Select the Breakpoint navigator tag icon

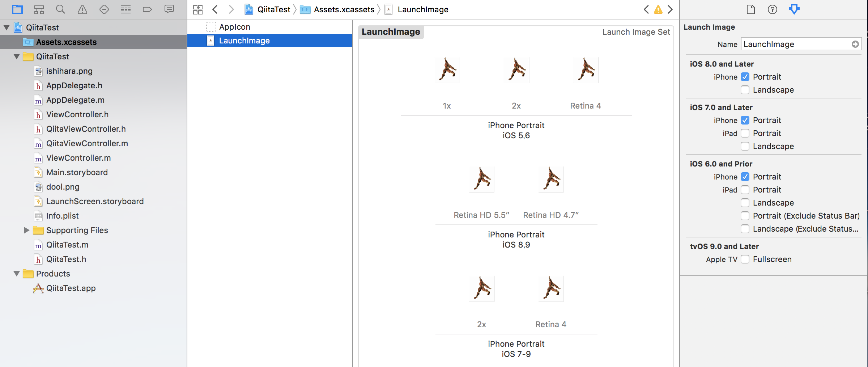pos(148,9)
